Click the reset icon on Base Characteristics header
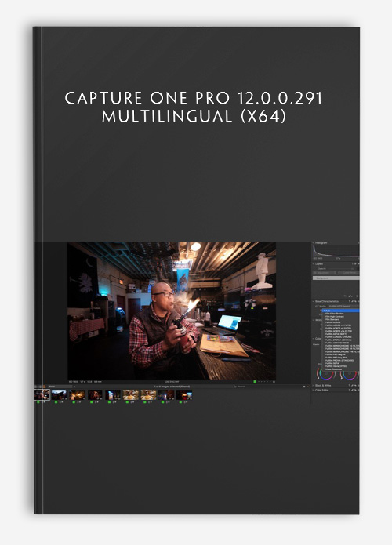The image size is (392, 545). coord(355,301)
